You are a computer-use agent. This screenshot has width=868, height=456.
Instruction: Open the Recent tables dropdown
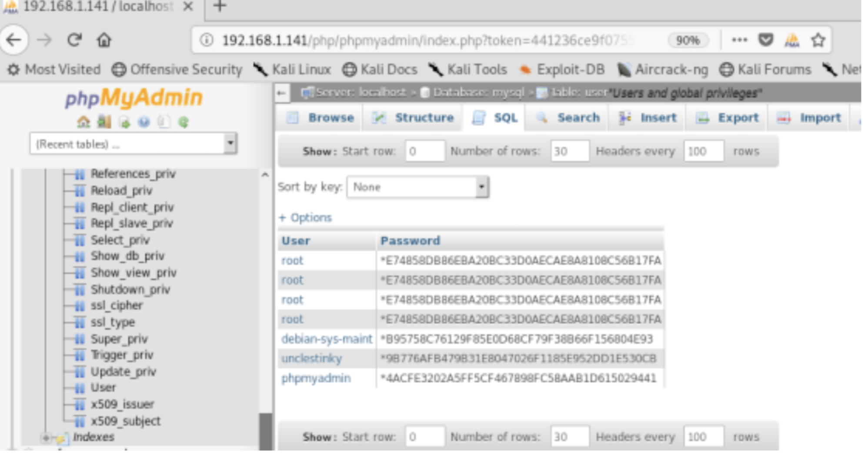(x=133, y=144)
